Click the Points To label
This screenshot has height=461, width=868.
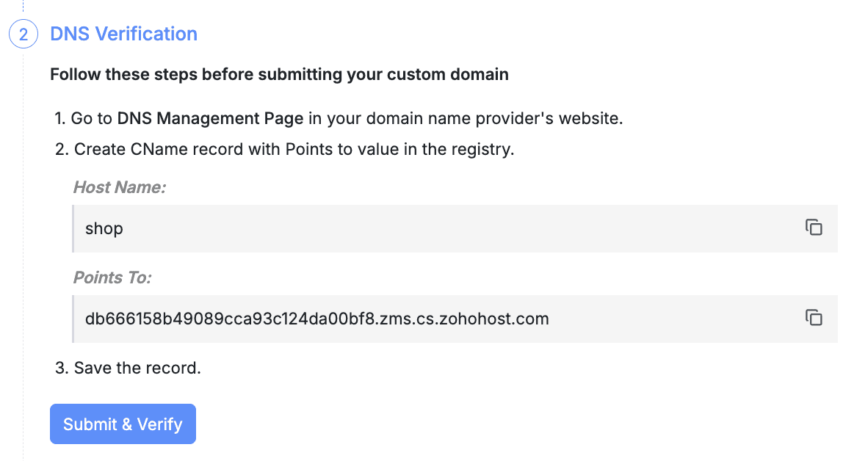(112, 277)
